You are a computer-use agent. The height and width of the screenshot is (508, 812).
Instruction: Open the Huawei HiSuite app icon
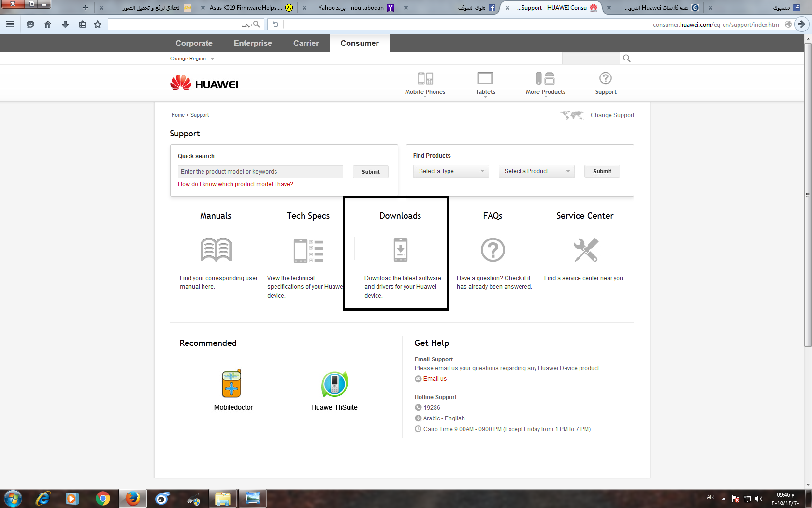(x=334, y=384)
